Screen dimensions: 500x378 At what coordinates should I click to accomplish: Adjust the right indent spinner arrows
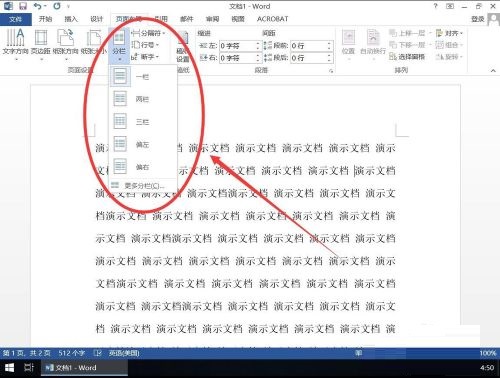pos(258,58)
